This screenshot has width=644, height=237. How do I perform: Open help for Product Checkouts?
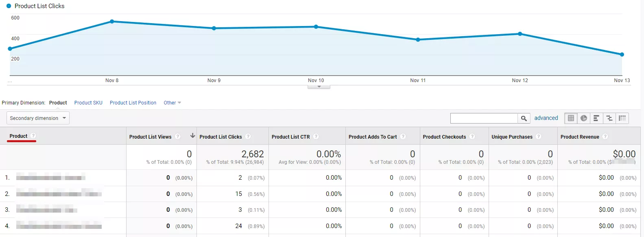[472, 137]
